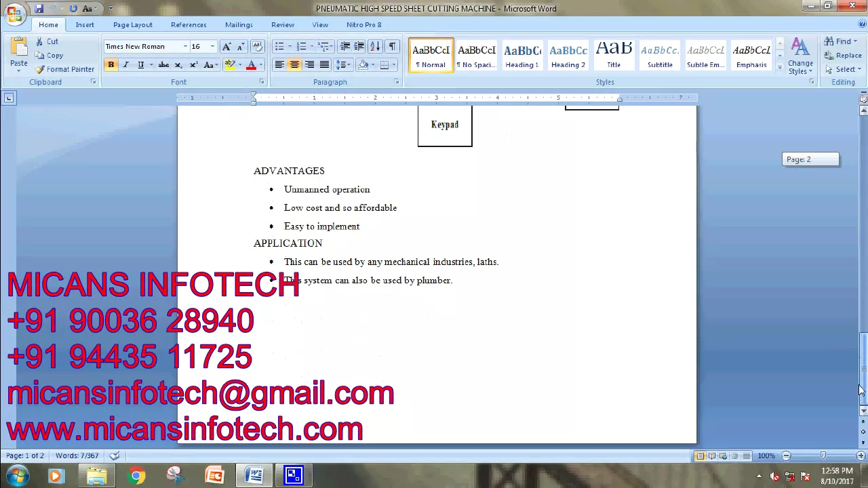Image resolution: width=868 pixels, height=488 pixels.
Task: Open the Change Case dropdown
Action: coord(210,65)
